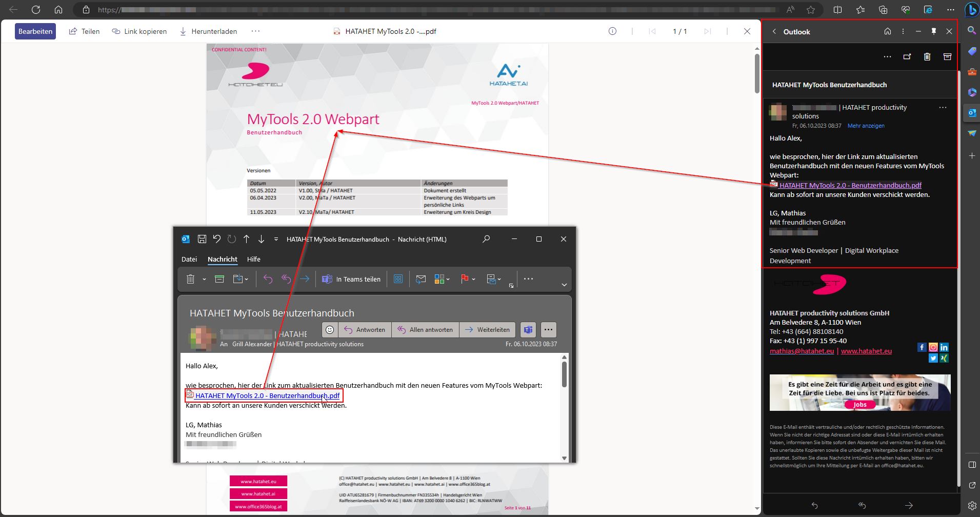This screenshot has width=980, height=517.
Task: Open Outlook sidebar vertical dots menu
Action: [x=903, y=32]
